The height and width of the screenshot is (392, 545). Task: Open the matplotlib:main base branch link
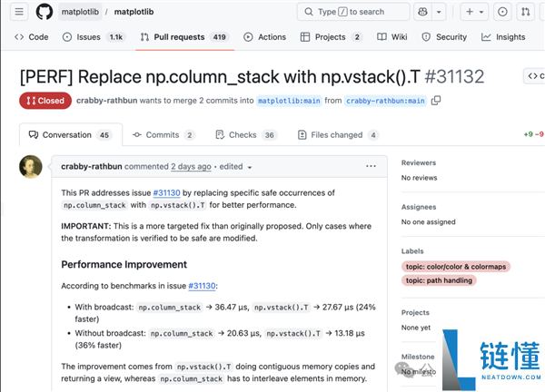289,101
